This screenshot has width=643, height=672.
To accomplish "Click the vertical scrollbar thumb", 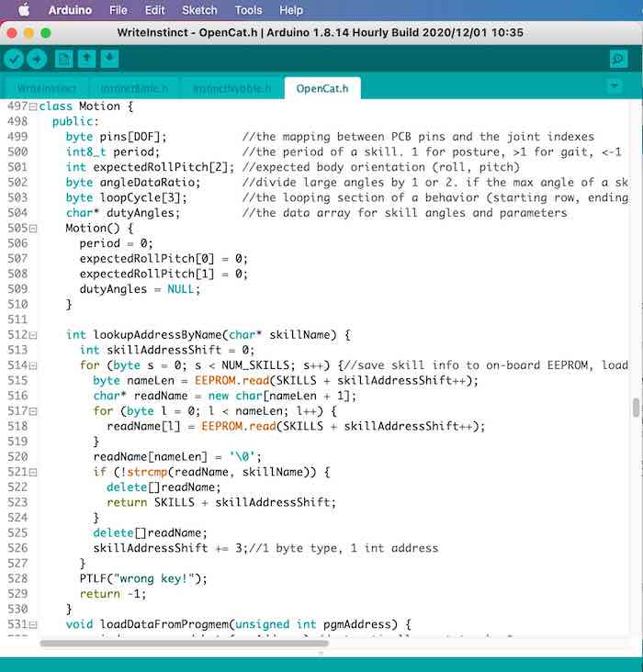I will [x=634, y=408].
